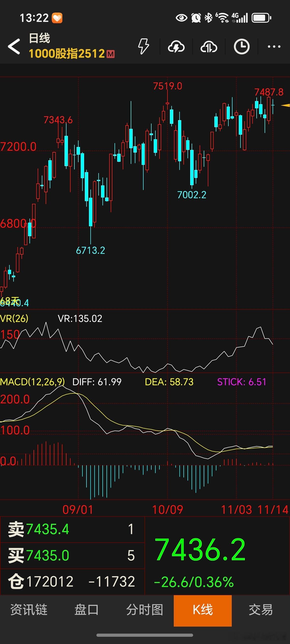Tap the 7343.6 peak label
Image resolution: width=290 pixels, height=644 pixels.
pyautogui.click(x=58, y=120)
